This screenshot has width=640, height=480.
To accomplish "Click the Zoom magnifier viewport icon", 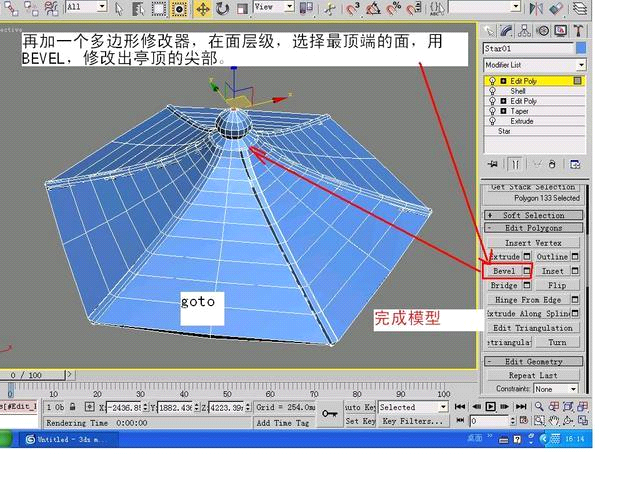I will point(539,407).
